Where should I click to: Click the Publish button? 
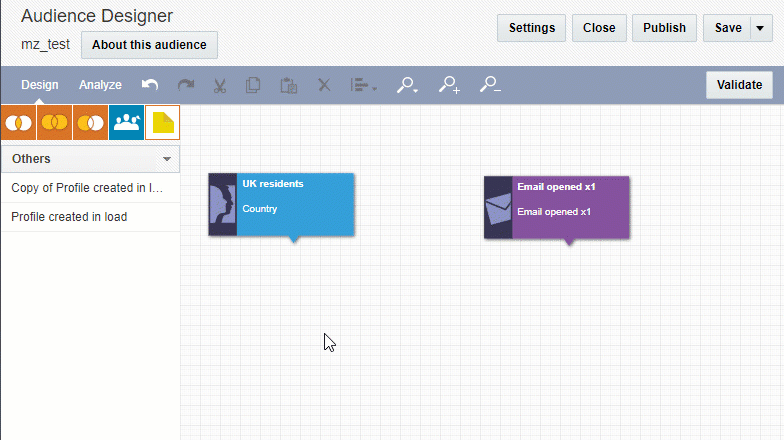point(664,28)
